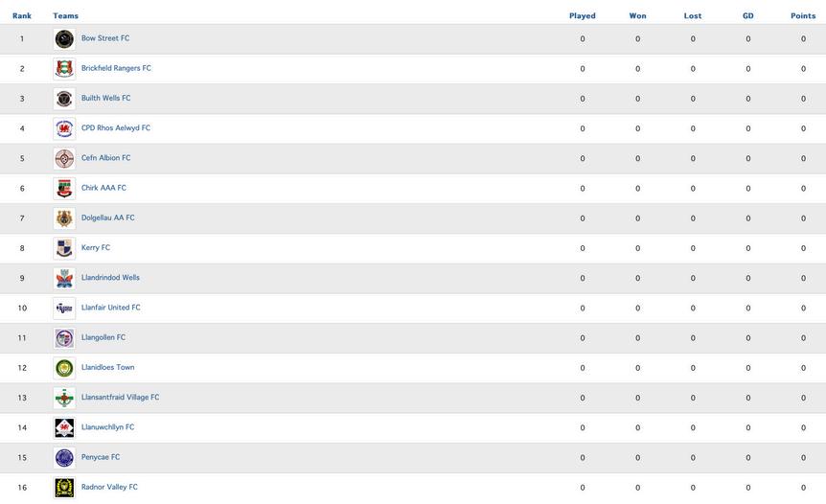Click the GD column header
Viewport: 826px width, 504px height.
point(748,15)
